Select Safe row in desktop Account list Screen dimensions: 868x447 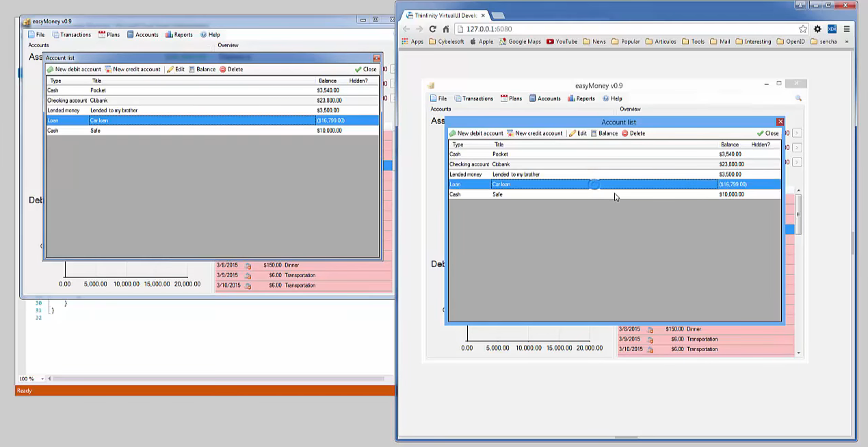(212, 130)
